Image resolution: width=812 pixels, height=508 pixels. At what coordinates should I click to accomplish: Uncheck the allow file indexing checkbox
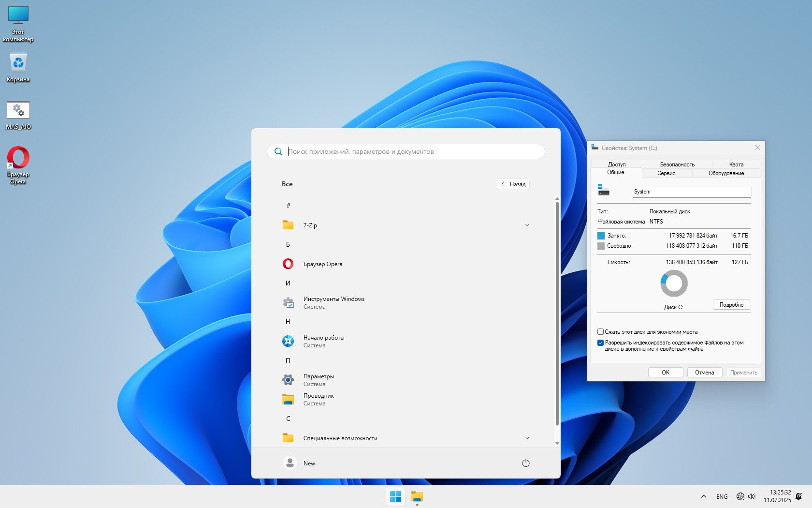[x=600, y=343]
